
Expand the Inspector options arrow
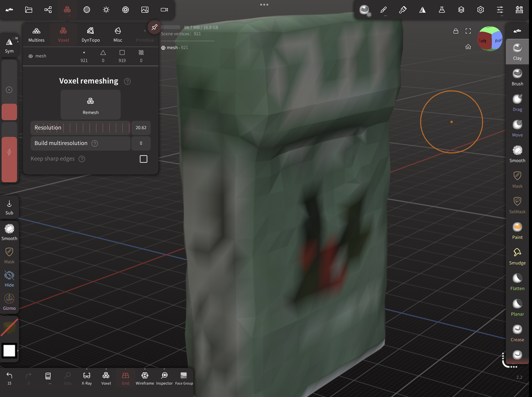pos(164,369)
